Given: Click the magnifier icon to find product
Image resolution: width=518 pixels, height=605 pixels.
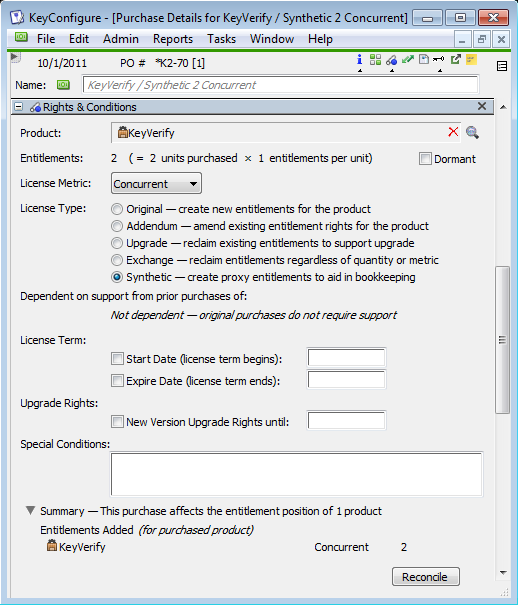Looking at the screenshot, I should click(472, 133).
